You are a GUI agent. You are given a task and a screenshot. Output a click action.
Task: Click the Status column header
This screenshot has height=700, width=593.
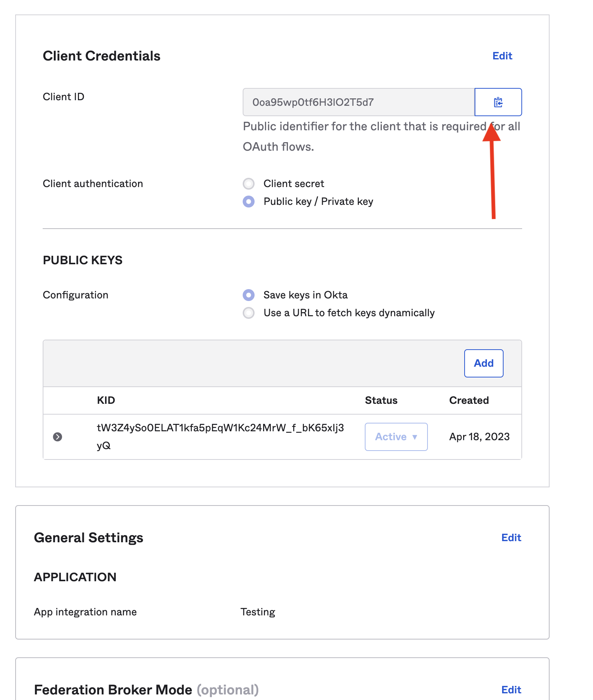(381, 400)
